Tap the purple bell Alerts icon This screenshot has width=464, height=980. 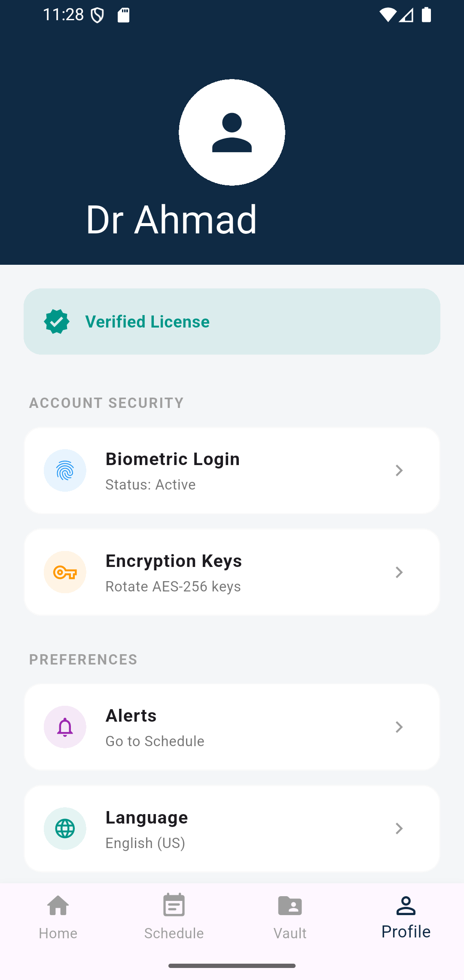pos(65,727)
